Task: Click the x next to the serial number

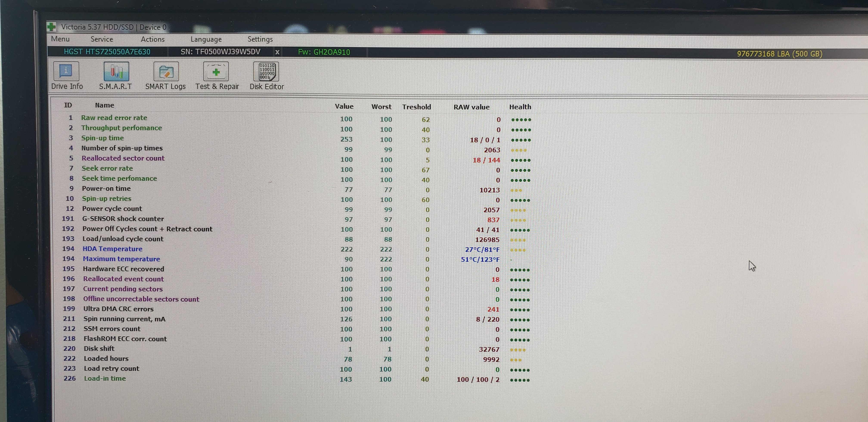Action: [x=277, y=52]
